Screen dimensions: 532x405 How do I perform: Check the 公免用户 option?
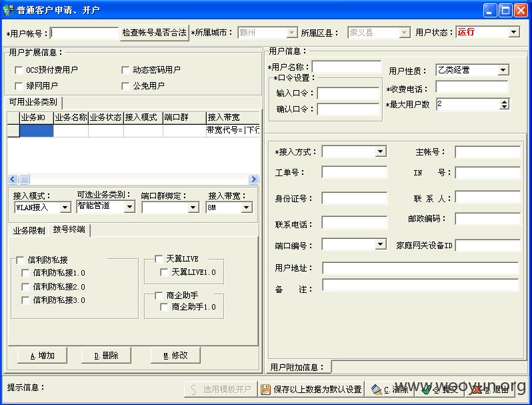[x=125, y=86]
